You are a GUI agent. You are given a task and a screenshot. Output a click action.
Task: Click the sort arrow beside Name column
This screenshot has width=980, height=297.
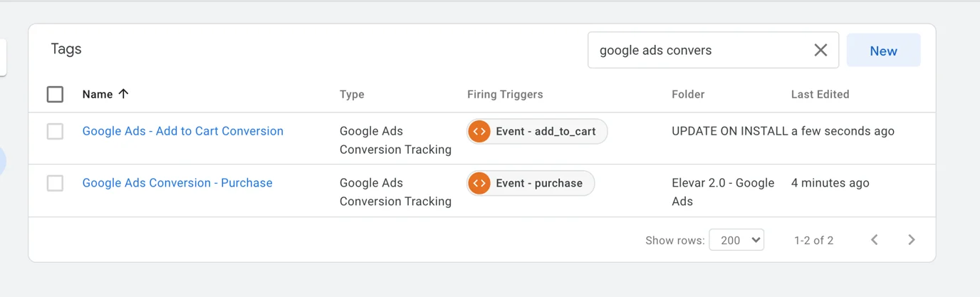tap(123, 94)
